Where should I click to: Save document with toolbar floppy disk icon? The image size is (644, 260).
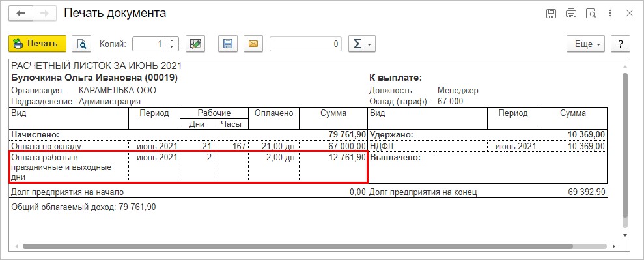tap(228, 44)
